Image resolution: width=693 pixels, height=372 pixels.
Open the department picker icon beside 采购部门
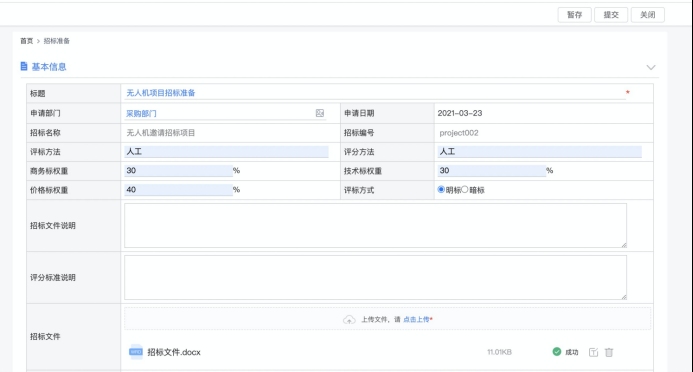pos(320,113)
